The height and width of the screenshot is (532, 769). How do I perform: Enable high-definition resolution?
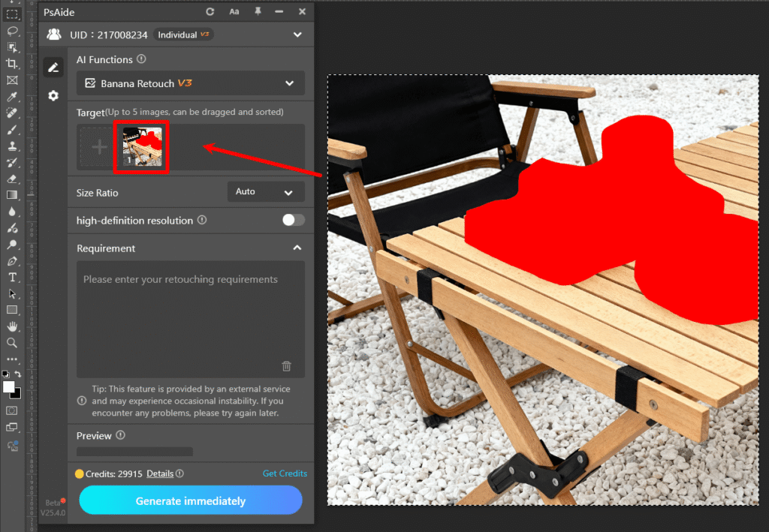(293, 221)
